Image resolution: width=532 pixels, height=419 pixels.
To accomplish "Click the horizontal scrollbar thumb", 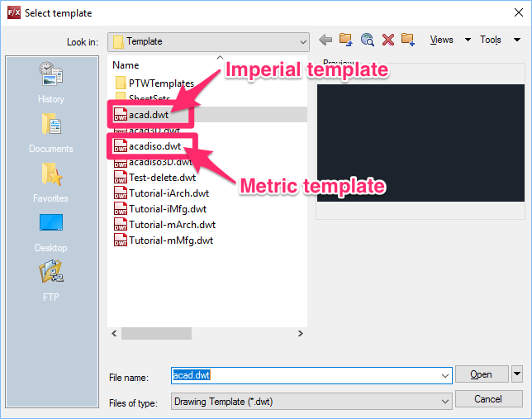I will pos(156,333).
